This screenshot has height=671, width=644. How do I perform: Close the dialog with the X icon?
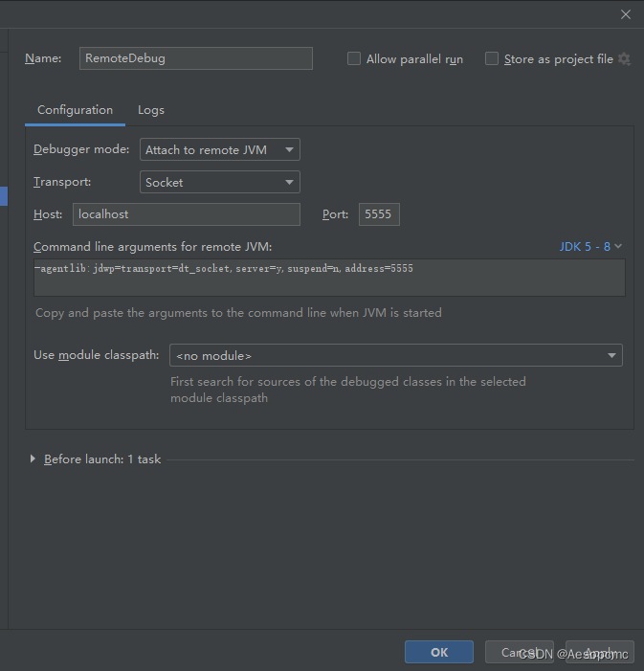(x=626, y=14)
